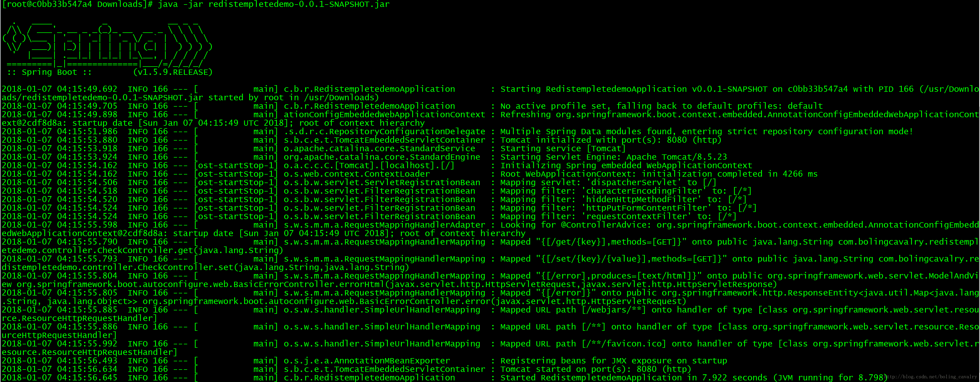
Task: Click the '{[/error],produces=[text/html]}' mapping text
Action: point(621,276)
